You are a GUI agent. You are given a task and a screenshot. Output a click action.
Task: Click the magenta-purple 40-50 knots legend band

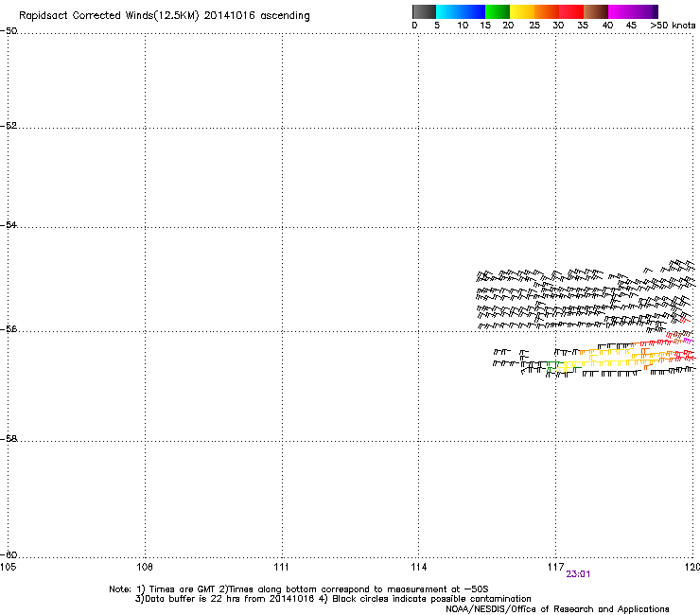(x=633, y=11)
